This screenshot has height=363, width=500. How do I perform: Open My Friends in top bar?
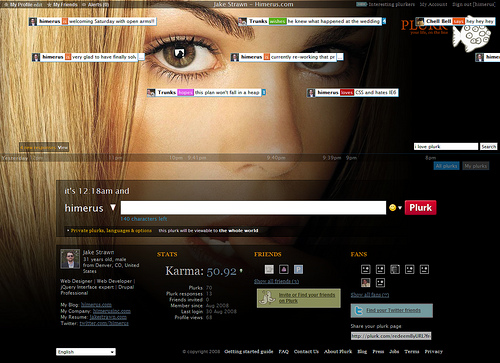pos(65,5)
